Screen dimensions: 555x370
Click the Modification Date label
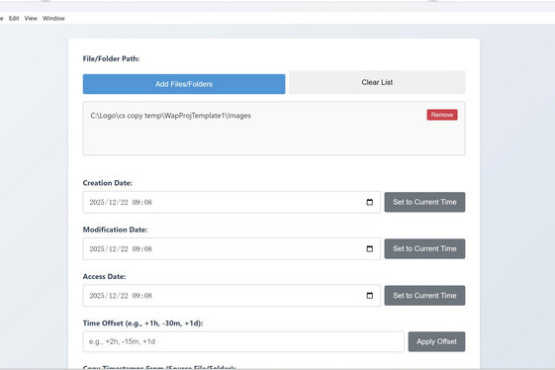coord(115,230)
